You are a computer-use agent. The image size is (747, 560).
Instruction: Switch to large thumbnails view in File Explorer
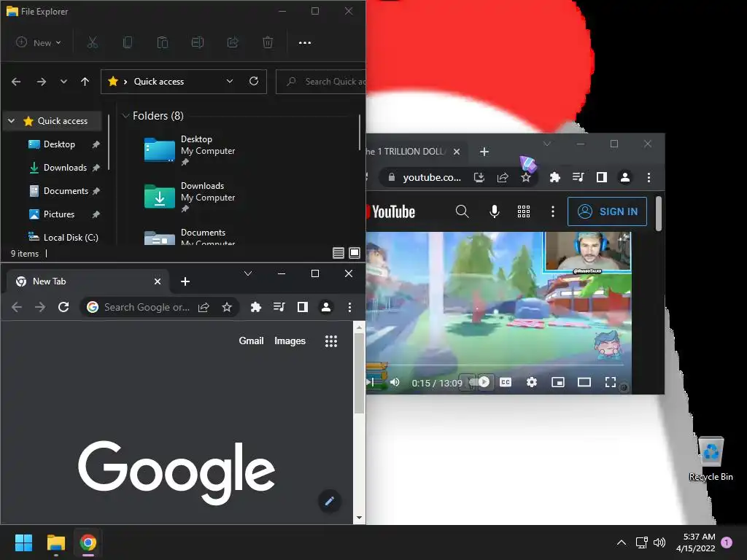[355, 253]
